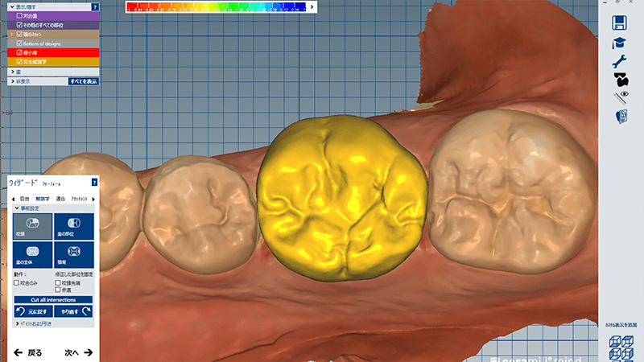Switch to the 自由 tab
Screen dimensions: 644x362
[24, 198]
